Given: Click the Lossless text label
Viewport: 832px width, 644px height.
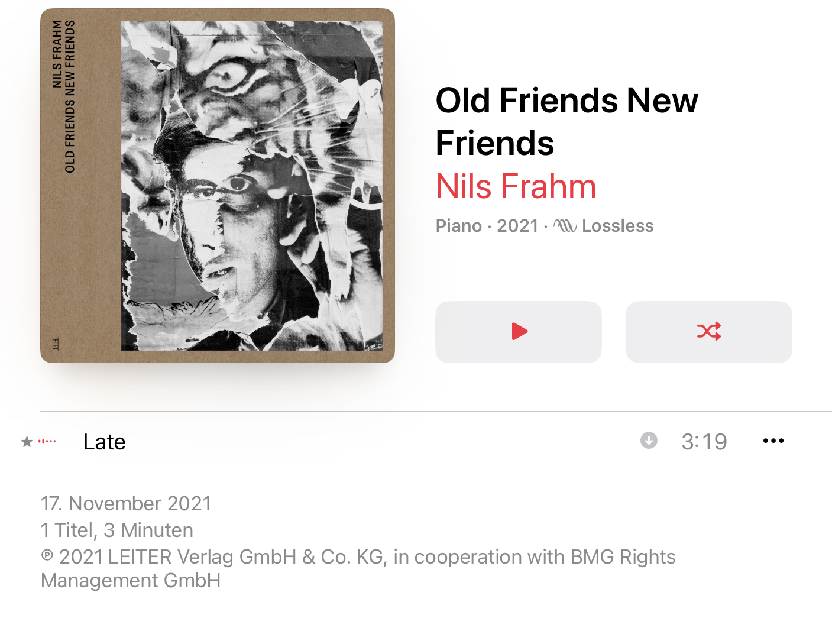Looking at the screenshot, I should [618, 226].
